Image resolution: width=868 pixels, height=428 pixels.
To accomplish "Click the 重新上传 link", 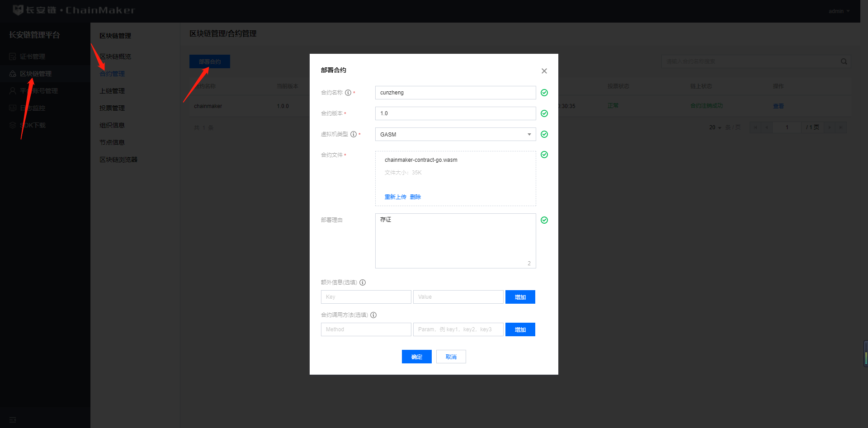I will click(x=396, y=197).
